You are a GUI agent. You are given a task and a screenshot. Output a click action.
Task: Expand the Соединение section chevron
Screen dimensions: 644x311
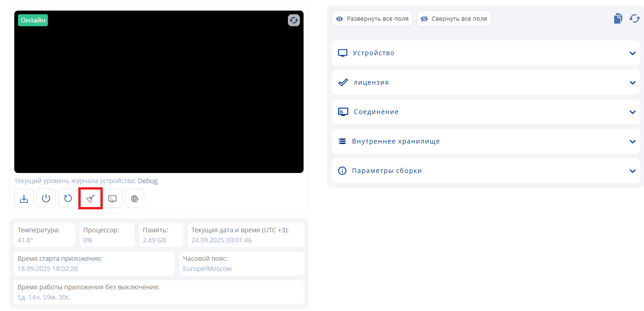point(632,112)
